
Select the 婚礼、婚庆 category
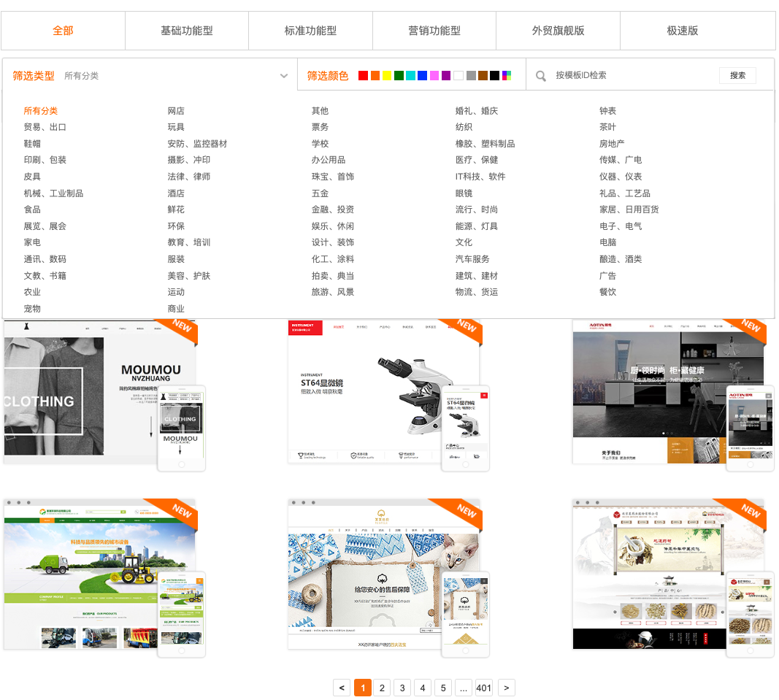pos(477,111)
